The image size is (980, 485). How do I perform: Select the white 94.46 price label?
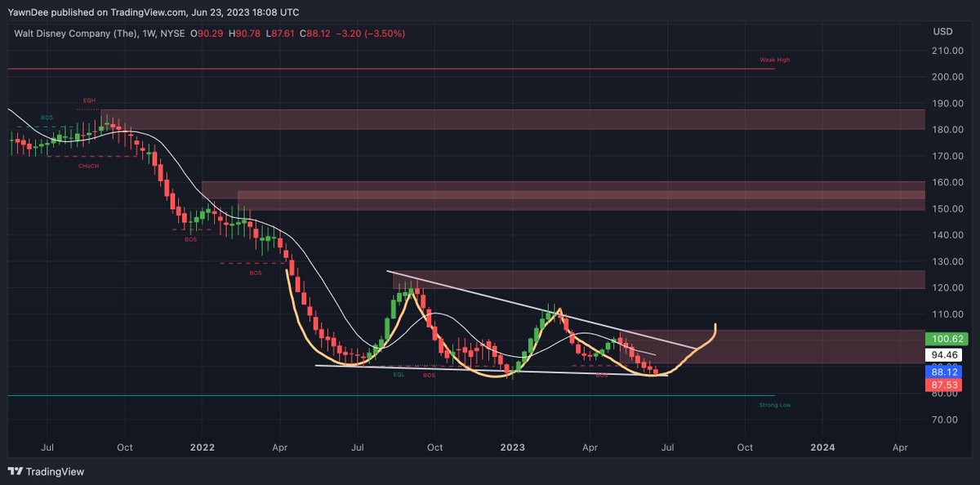[945, 355]
